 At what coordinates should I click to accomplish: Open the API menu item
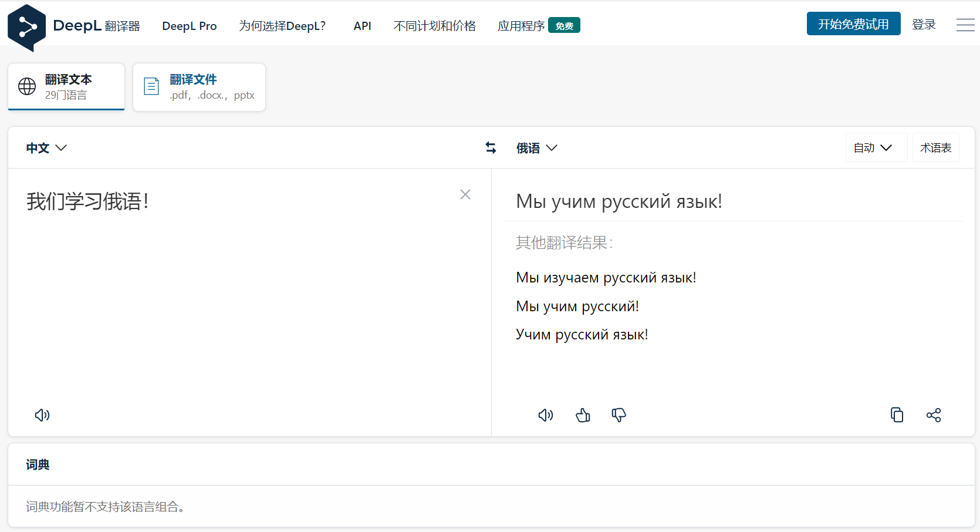[x=362, y=26]
